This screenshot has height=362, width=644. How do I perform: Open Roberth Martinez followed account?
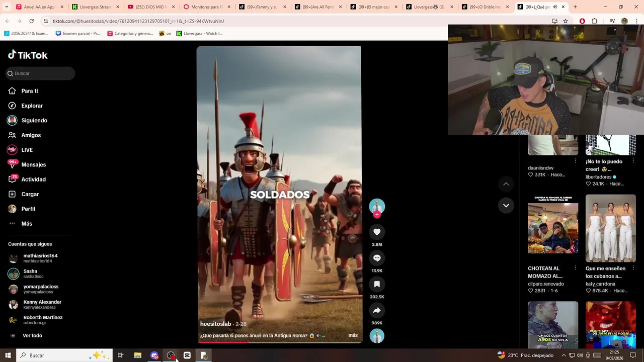(x=36, y=320)
